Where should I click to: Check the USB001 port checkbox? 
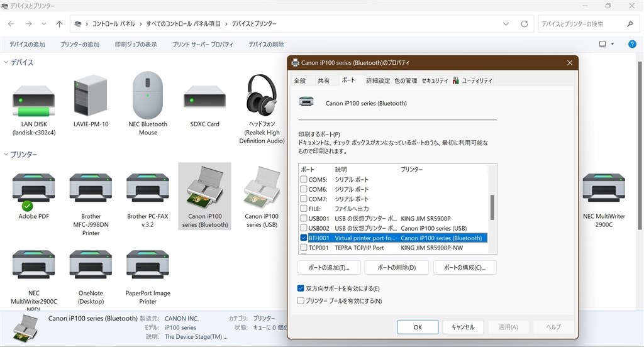click(304, 218)
